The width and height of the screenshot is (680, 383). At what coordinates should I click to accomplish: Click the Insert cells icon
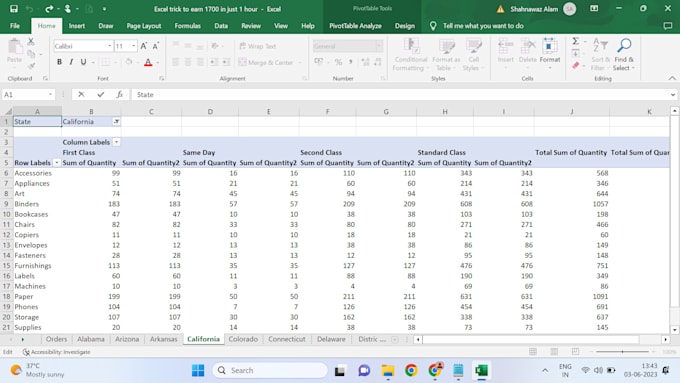(506, 50)
